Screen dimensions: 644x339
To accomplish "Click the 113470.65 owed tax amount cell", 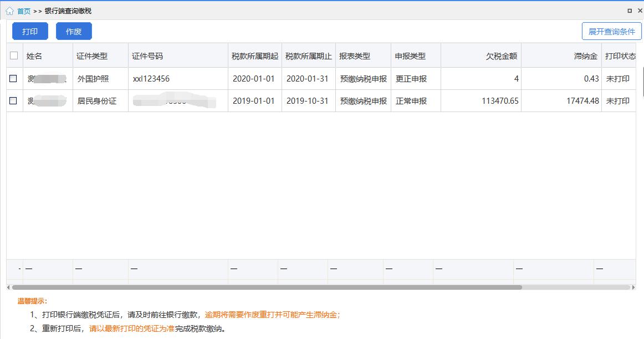I will tap(500, 101).
